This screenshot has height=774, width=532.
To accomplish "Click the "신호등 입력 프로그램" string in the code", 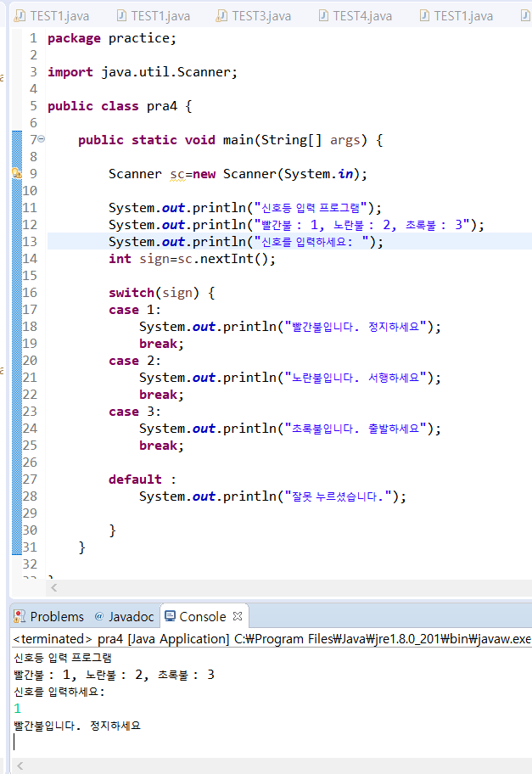I will click(311, 208).
